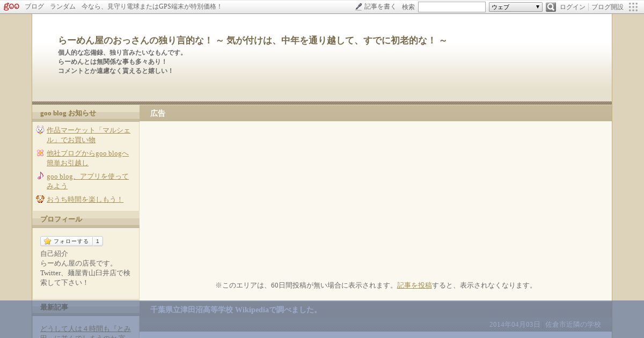This screenshot has height=338, width=644.
Task: Click the rabbit icon beside マルシェル link
Action: coord(40,130)
